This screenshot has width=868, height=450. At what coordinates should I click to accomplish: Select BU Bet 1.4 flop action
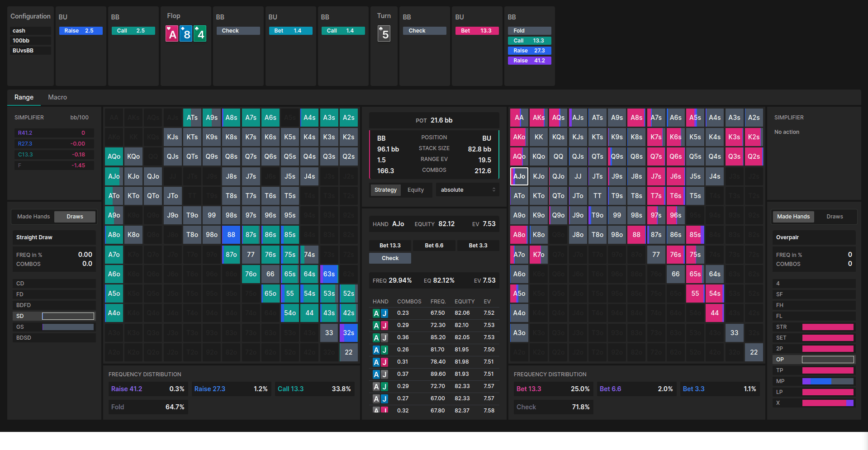click(x=290, y=31)
